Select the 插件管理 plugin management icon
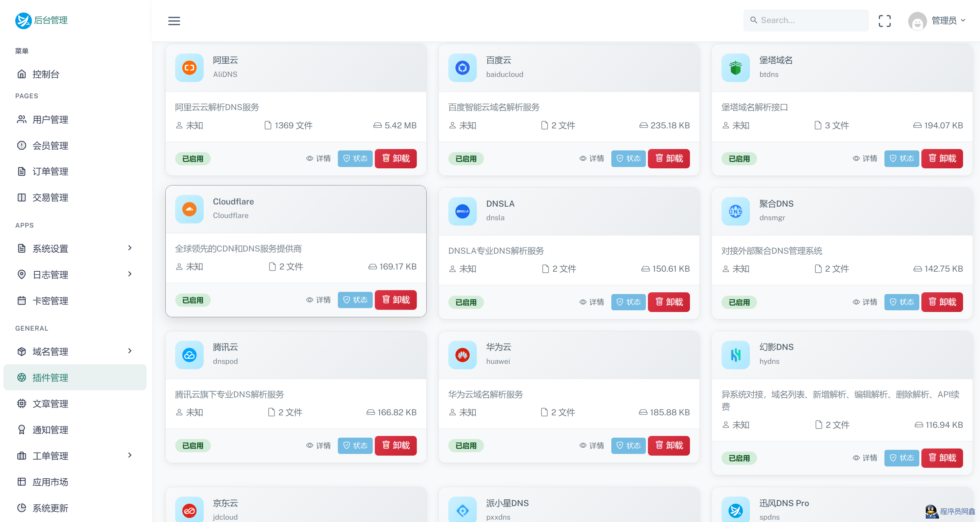 pyautogui.click(x=22, y=377)
